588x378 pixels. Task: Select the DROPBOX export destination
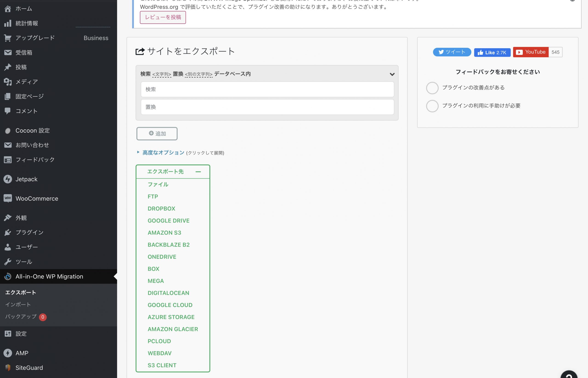coord(161,208)
